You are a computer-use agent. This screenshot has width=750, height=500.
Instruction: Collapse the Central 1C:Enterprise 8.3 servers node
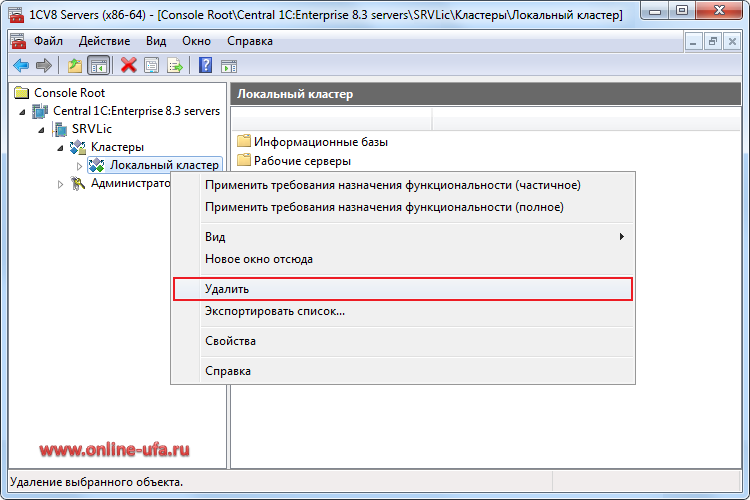pyautogui.click(x=22, y=112)
